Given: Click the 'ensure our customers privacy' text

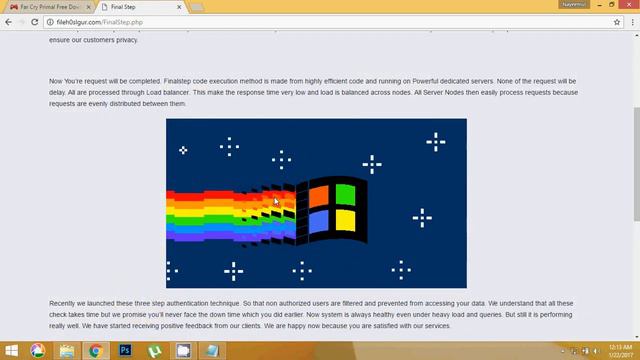Looking at the screenshot, I should point(93,40).
